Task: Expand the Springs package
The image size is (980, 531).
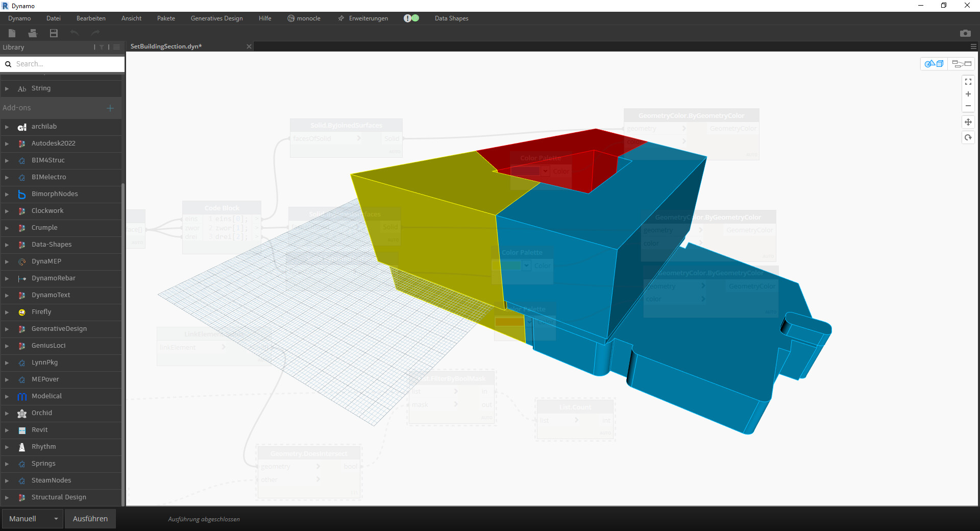Action: (7, 464)
